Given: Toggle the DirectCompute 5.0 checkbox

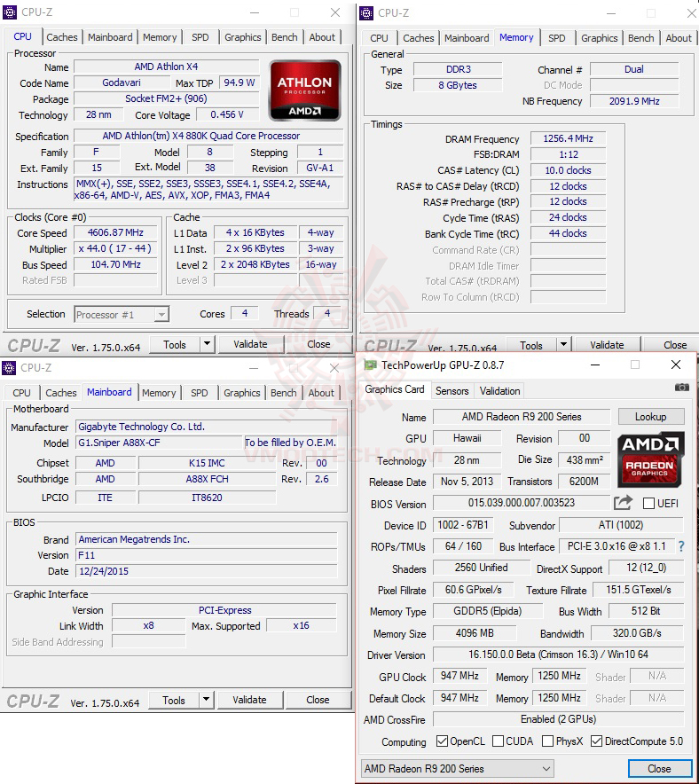Looking at the screenshot, I should click(x=596, y=741).
